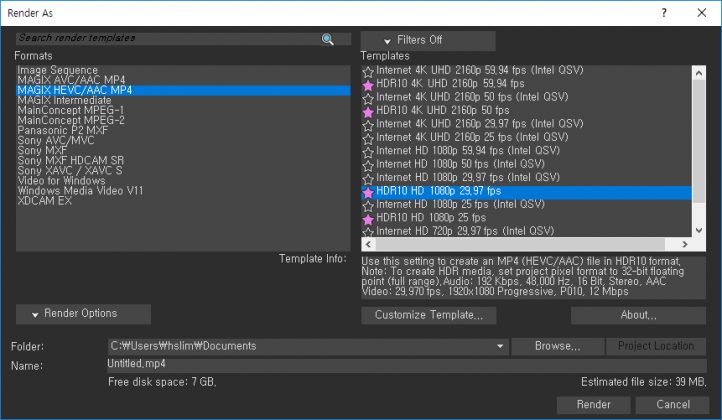Click the templates list scroll down arrow
The width and height of the screenshot is (722, 420).
699,230
